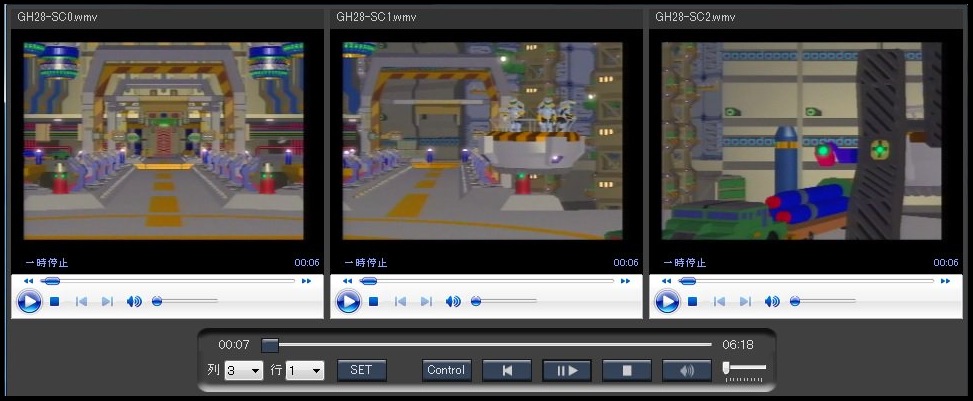The height and width of the screenshot is (401, 973).
Task: Play the GH28-SC1.wmv video
Action: [348, 302]
